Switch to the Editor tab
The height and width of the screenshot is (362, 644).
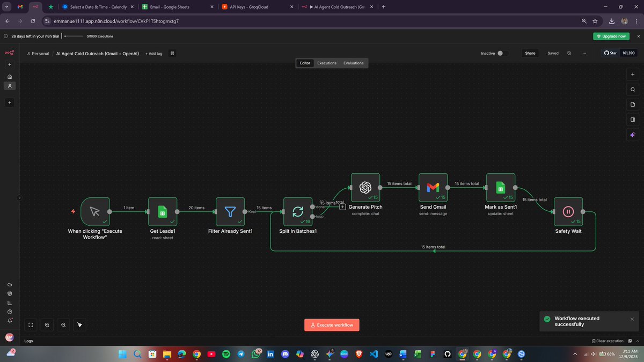(305, 63)
